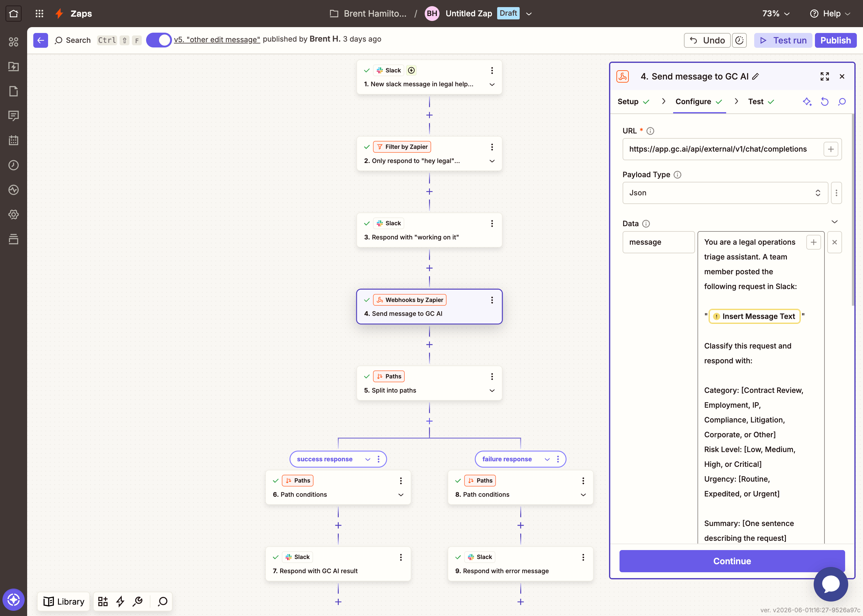
Task: Open Zap history clock icon
Action: pyautogui.click(x=13, y=165)
